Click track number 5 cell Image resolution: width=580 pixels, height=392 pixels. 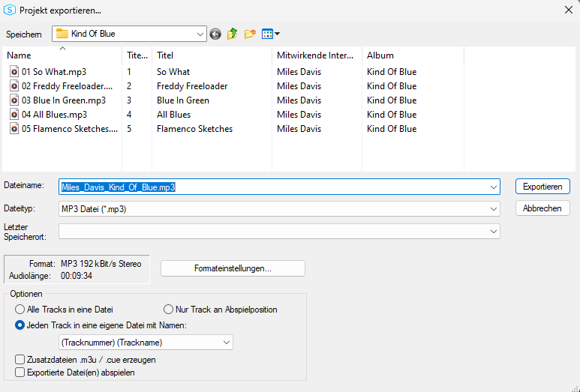point(129,129)
